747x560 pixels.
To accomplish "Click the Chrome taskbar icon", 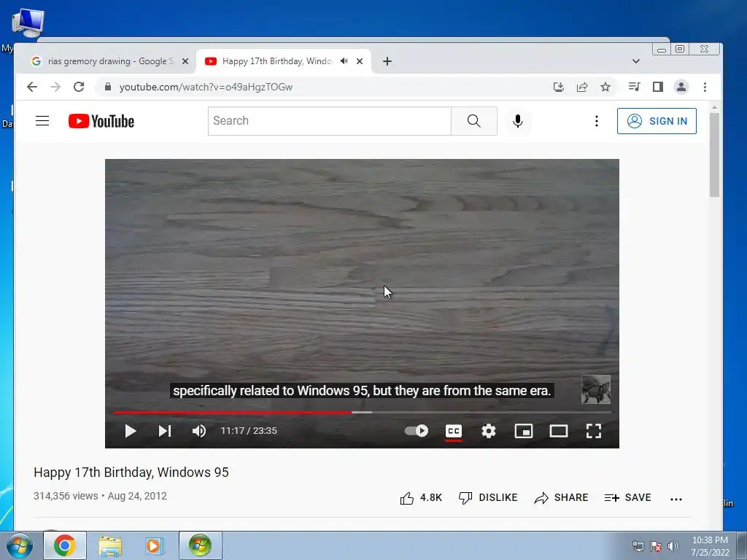I will point(65,545).
